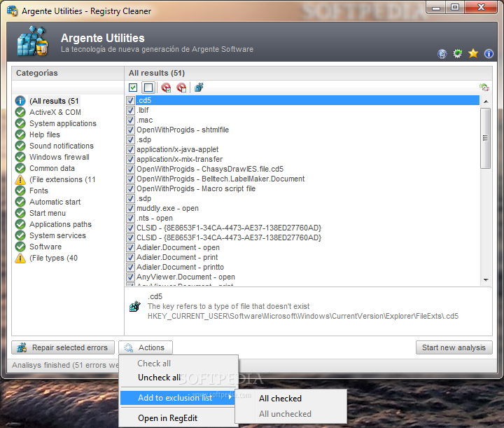The width and height of the screenshot is (504, 428).
Task: Toggle checkbox for OpenWithProgids - shtmlfile
Action: pyautogui.click(x=130, y=130)
